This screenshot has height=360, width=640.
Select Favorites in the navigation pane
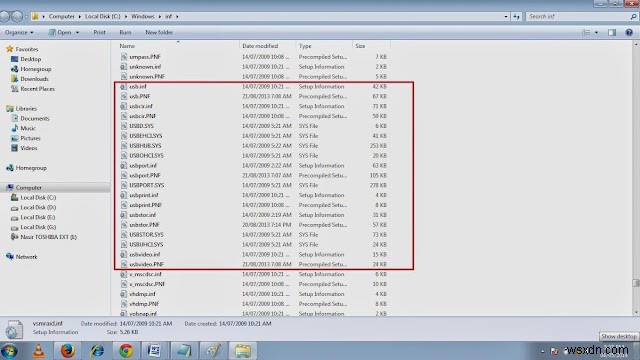point(27,49)
